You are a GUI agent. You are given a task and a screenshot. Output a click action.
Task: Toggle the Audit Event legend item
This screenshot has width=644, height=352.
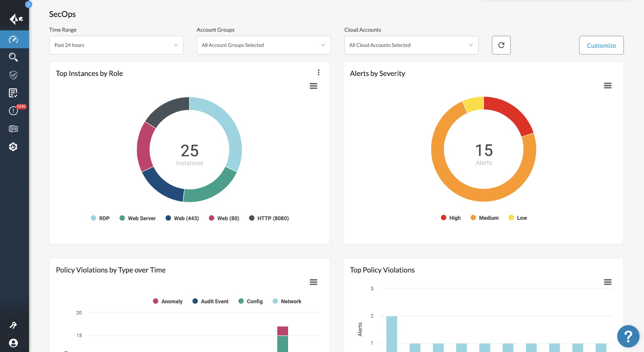(210, 301)
